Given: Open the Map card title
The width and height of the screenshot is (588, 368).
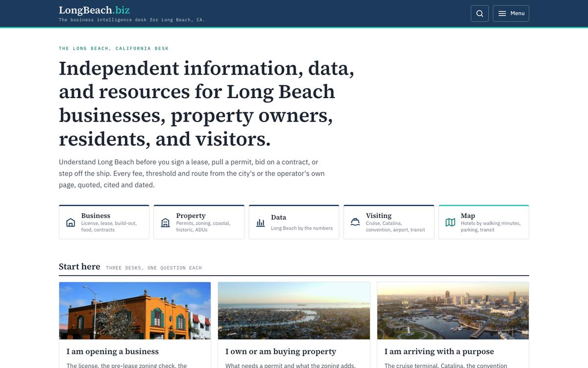Looking at the screenshot, I should pos(468,215).
